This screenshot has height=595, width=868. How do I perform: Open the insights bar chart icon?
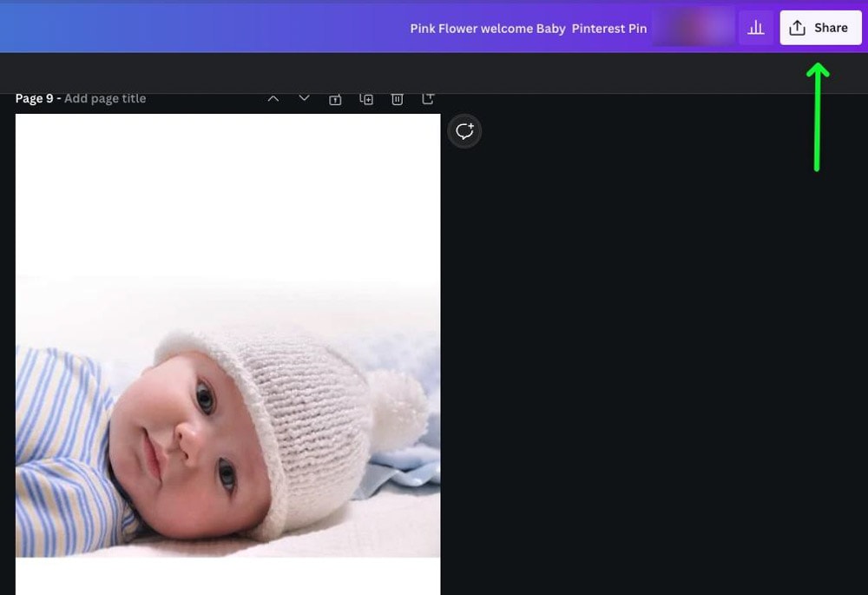(756, 28)
